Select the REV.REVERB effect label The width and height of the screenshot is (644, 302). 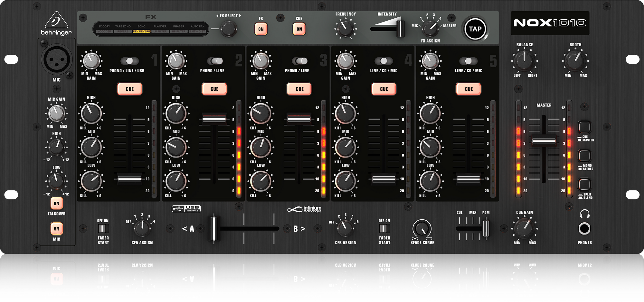[142, 32]
